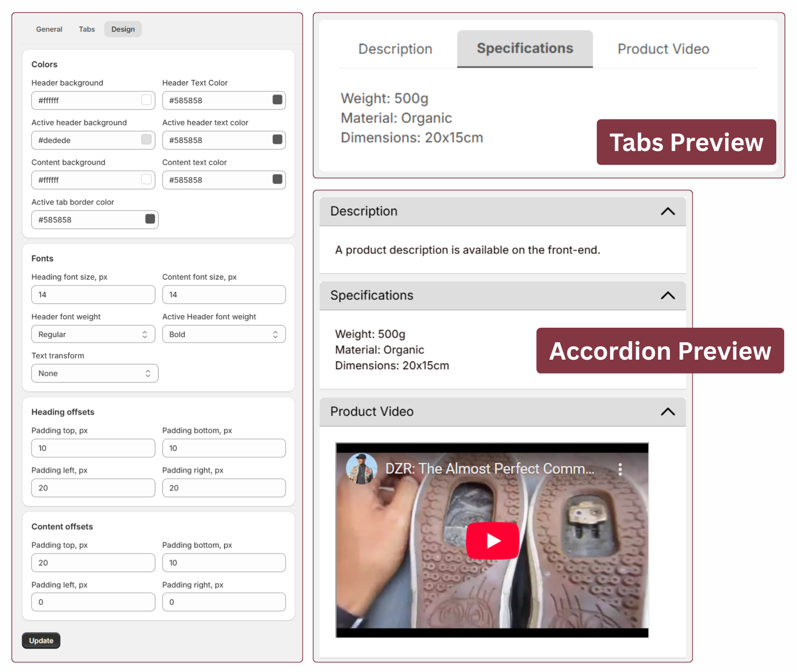This screenshot has height=672, width=797.
Task: Collapse Description accordion via chevron
Action: (x=667, y=212)
